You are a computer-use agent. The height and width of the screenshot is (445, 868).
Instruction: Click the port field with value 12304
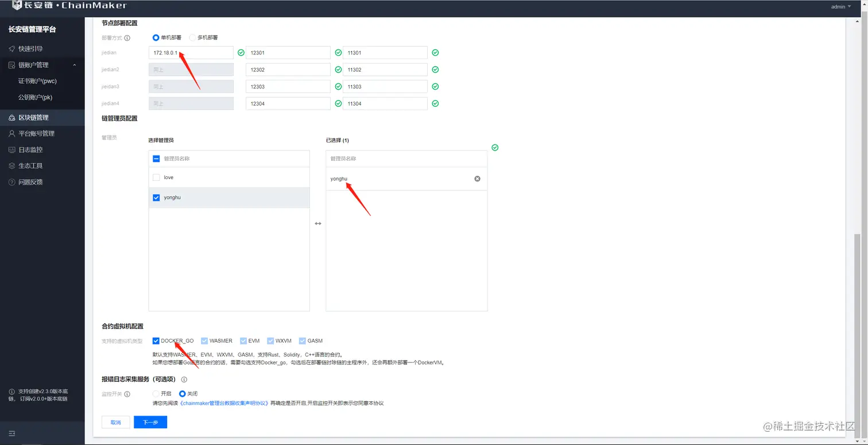tap(288, 103)
